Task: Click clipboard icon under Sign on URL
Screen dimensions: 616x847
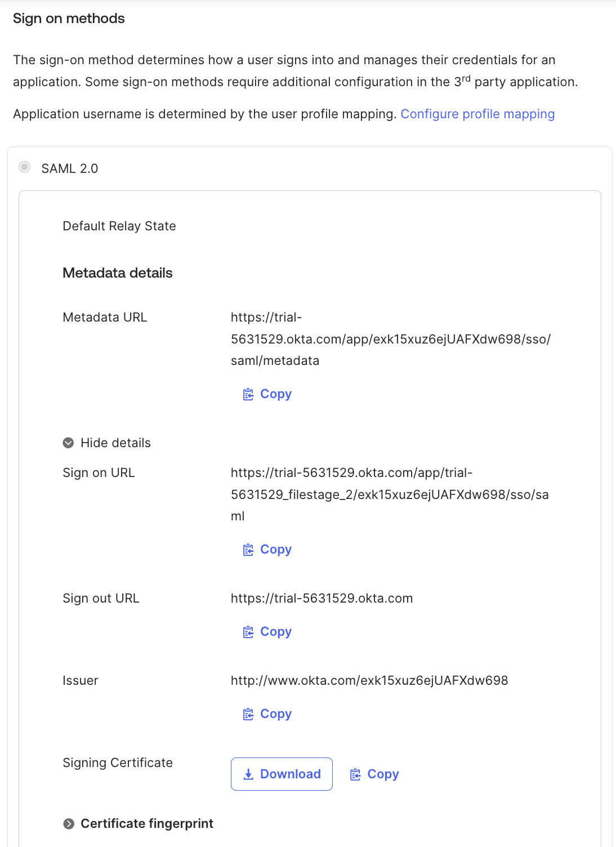Action: tap(248, 550)
